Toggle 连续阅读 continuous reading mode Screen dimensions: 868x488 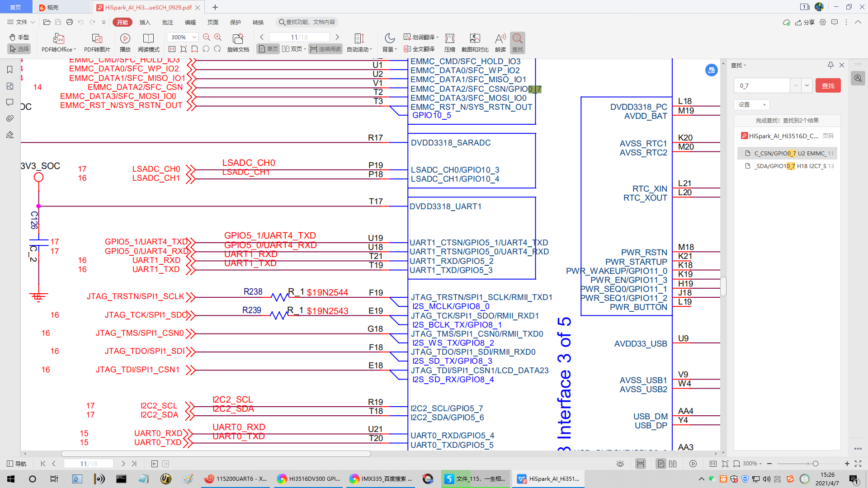(325, 49)
